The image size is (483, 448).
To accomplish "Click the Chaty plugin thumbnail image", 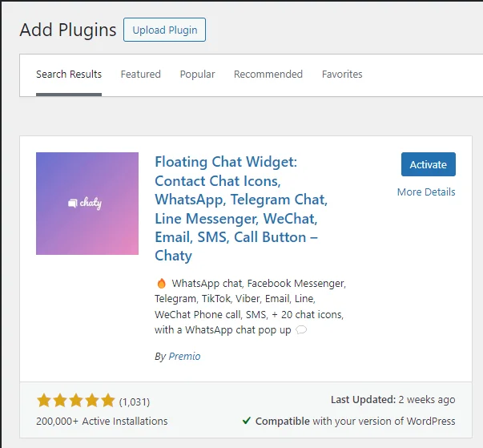I will click(x=87, y=204).
